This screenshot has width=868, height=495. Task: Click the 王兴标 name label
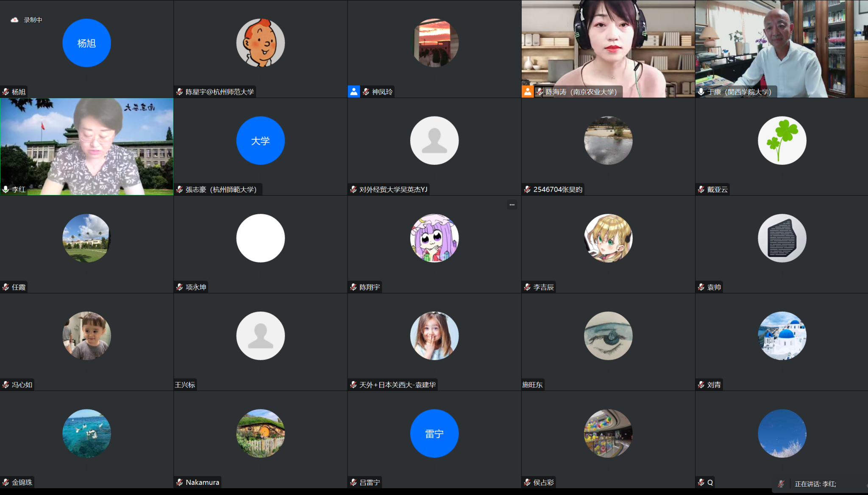click(x=185, y=384)
